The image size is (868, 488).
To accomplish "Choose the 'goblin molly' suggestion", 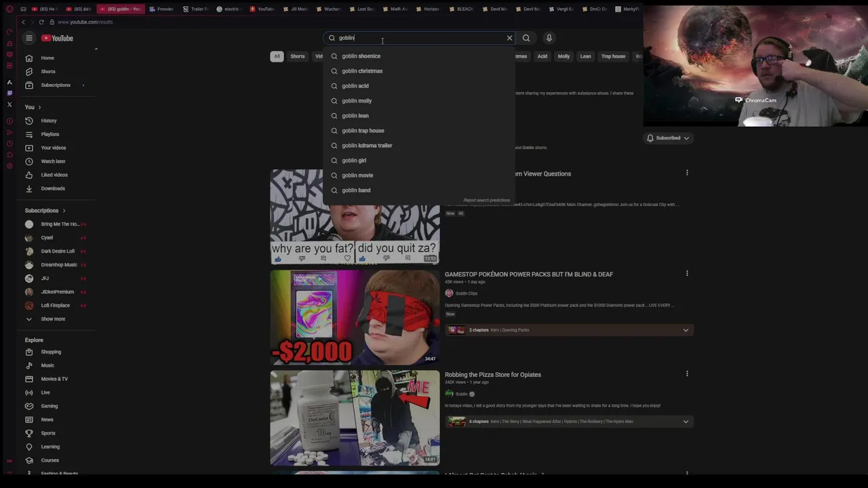I will pos(419,101).
